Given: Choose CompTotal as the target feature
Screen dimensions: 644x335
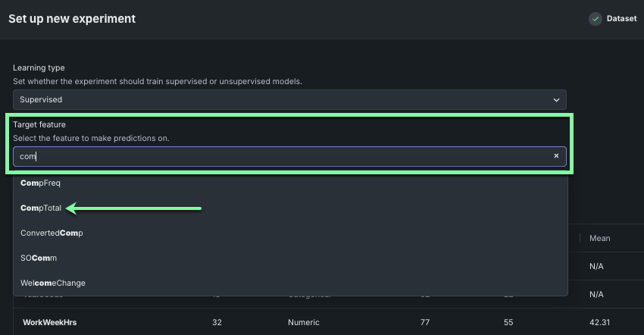Looking at the screenshot, I should [x=41, y=208].
